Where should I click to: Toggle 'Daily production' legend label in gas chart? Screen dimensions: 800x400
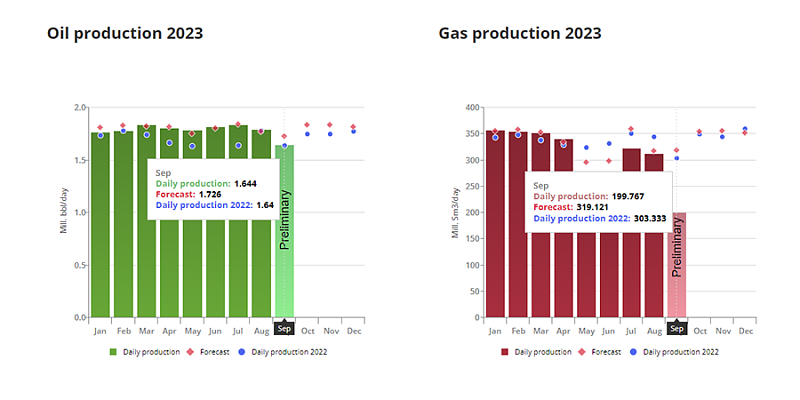(545, 352)
